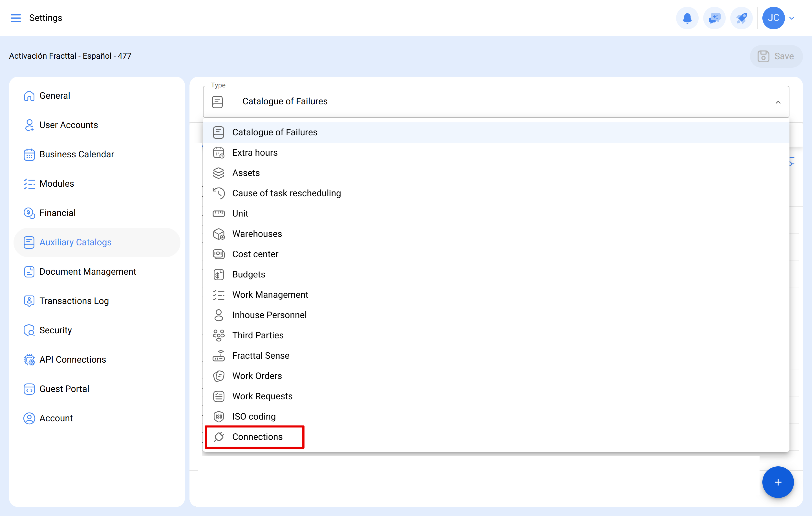Click the Warehouses box icon
This screenshot has height=516, width=812.
point(219,234)
